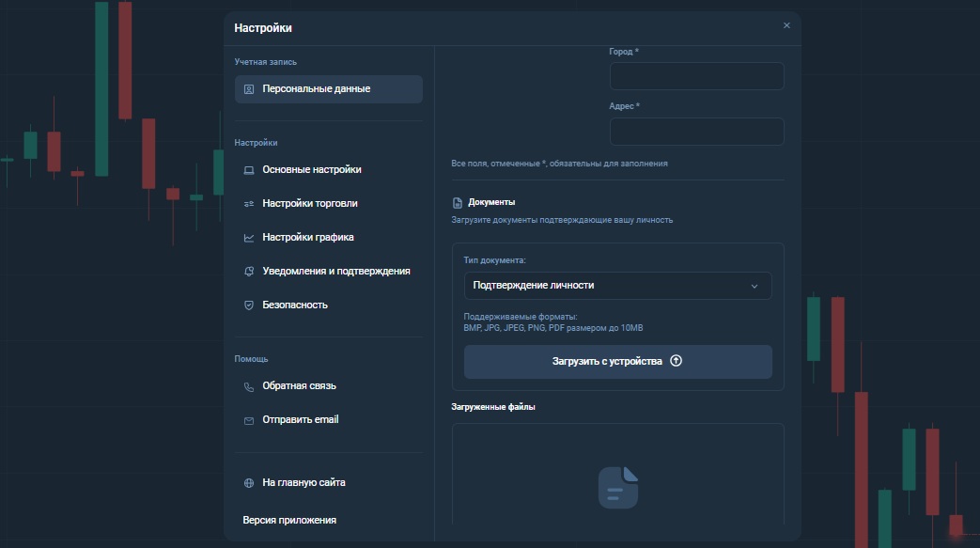This screenshot has height=548, width=980.
Task: Click inside the Адрес input field
Action: pos(696,132)
